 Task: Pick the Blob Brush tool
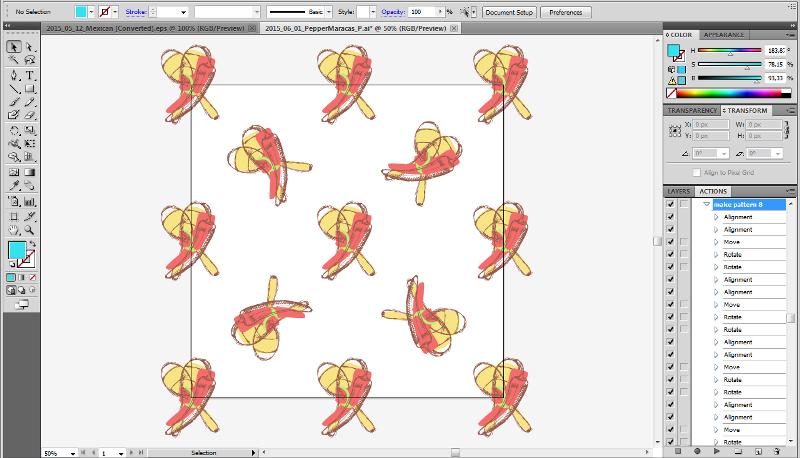pyautogui.click(x=14, y=115)
